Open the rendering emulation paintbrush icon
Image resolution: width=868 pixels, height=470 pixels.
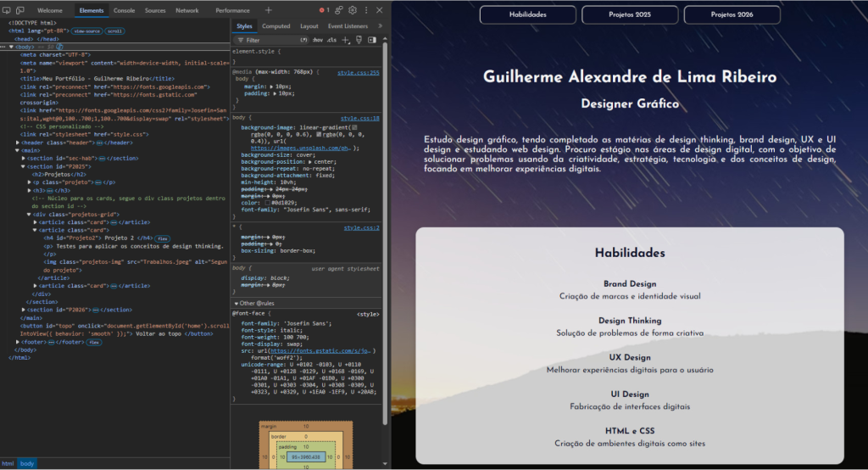(x=359, y=40)
